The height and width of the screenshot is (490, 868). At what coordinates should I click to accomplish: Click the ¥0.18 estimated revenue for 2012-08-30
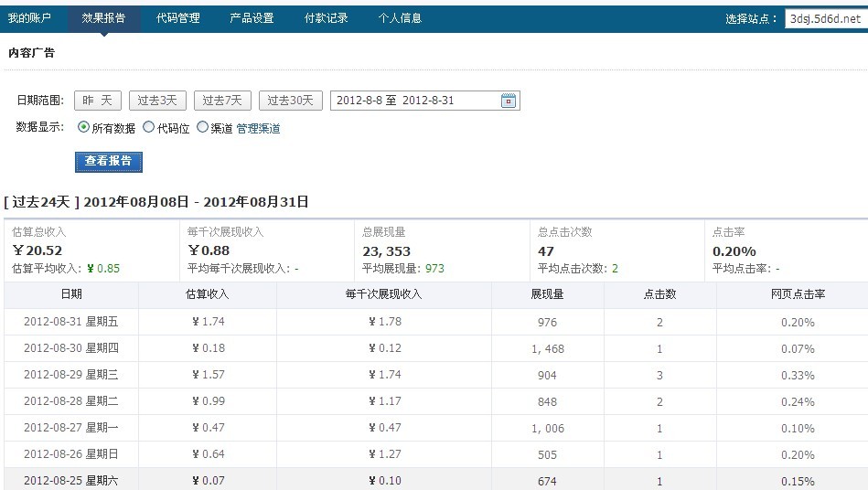[x=209, y=348]
